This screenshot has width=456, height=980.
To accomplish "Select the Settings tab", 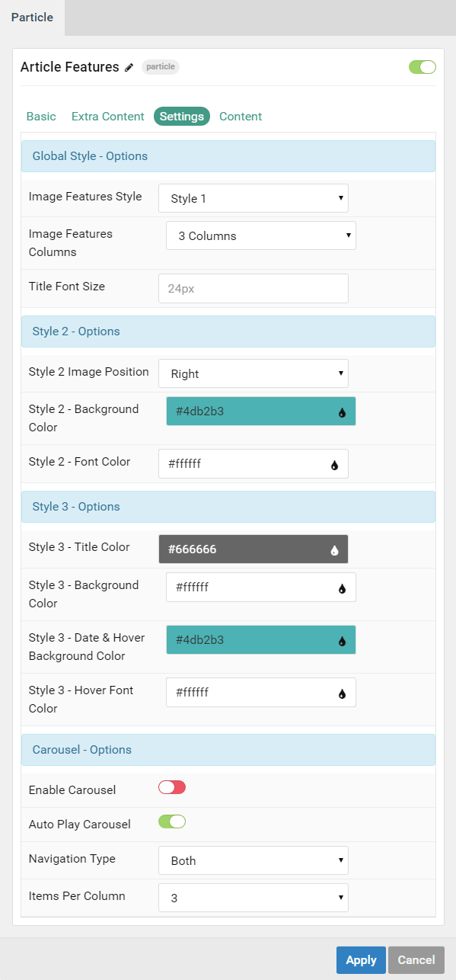I will [182, 117].
